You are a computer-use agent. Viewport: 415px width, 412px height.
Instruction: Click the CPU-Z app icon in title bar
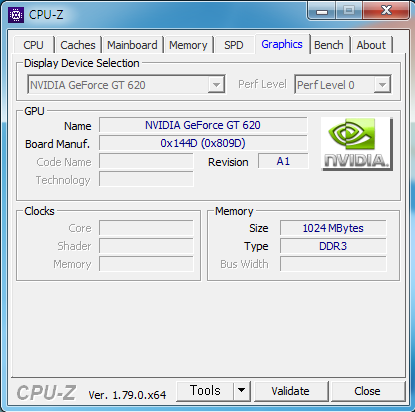click(x=16, y=15)
